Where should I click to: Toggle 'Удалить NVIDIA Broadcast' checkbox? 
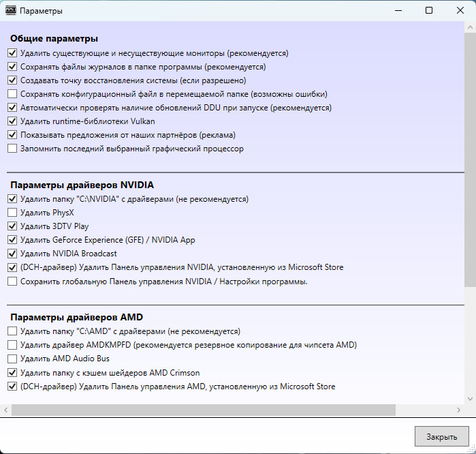(12, 254)
